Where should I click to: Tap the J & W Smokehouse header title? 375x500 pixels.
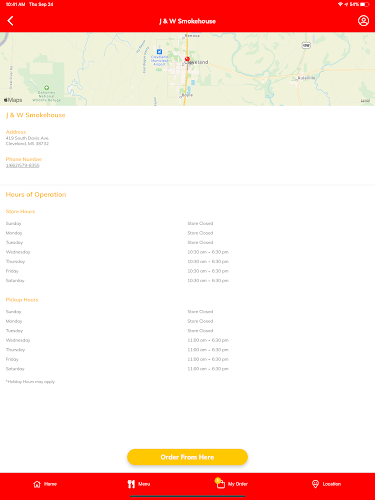[x=187, y=21]
